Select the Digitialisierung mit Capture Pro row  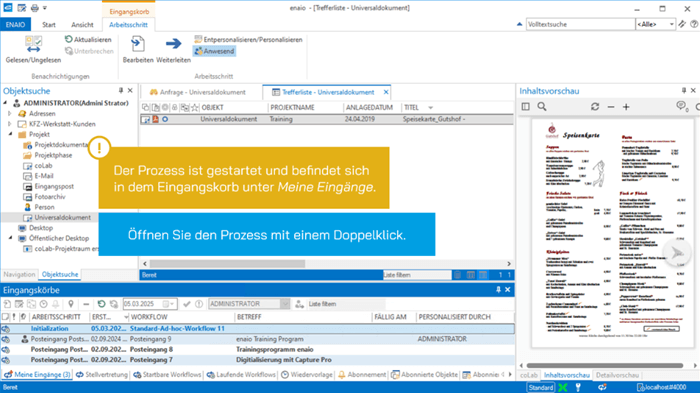coord(258,360)
